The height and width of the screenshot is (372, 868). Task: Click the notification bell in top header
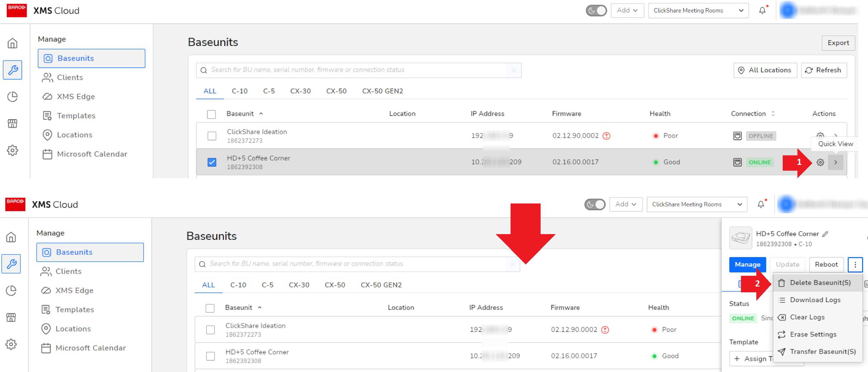coord(762,10)
